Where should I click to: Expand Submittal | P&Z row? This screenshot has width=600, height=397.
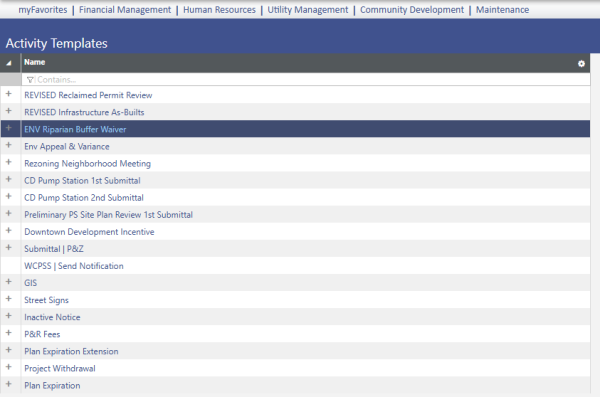click(9, 247)
